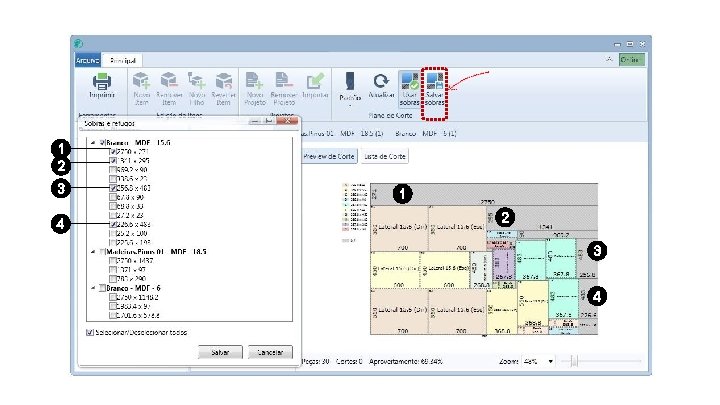This screenshot has width=720, height=405.
Task: Toggle Selecionar/Deselecionar todos checkbox
Action: (x=90, y=332)
